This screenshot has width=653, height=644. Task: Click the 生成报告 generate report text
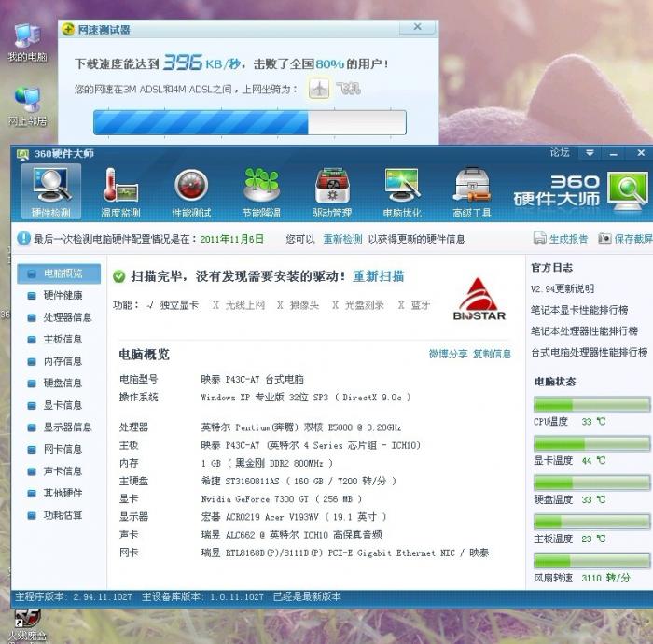(x=568, y=239)
